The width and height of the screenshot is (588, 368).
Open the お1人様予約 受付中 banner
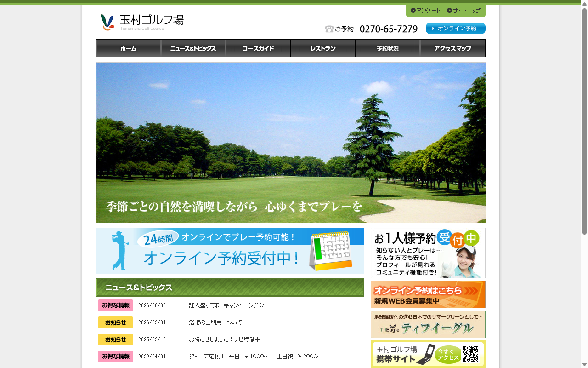click(428, 253)
